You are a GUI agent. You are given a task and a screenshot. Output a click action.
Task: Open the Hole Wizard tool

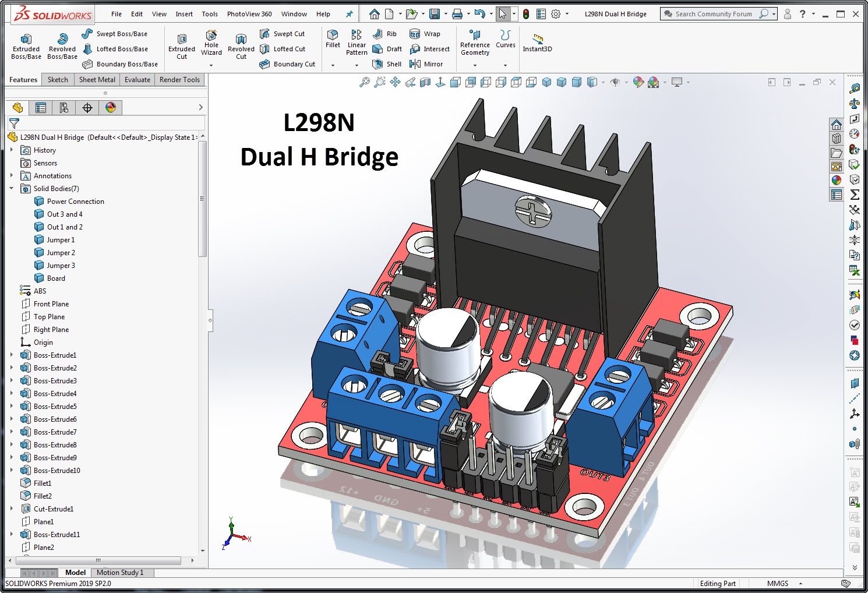tap(211, 43)
